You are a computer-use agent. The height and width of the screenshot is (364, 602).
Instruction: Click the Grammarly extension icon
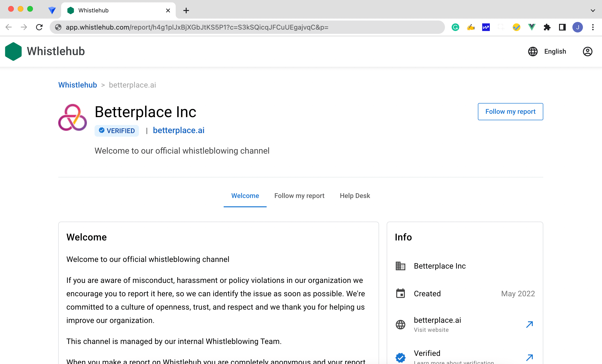(455, 27)
